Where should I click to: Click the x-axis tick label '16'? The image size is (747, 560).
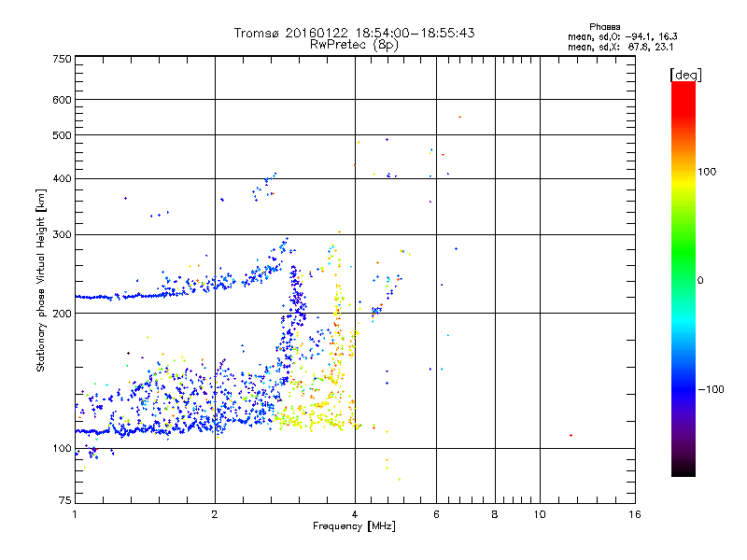coord(635,514)
